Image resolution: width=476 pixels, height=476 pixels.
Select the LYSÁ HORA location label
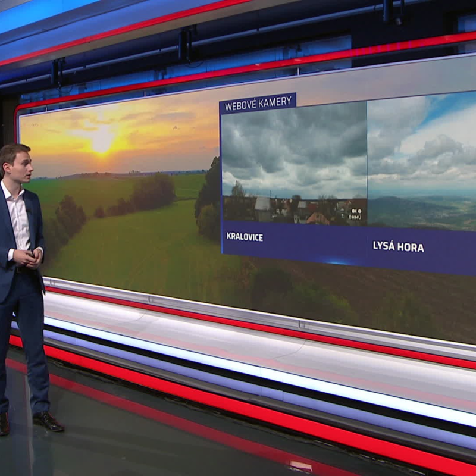coord(398,246)
